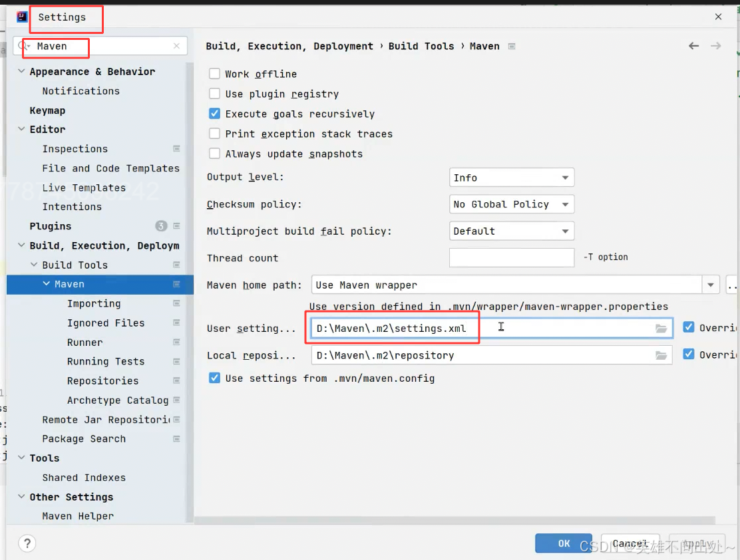This screenshot has width=740, height=560.
Task: Select Notifications in the settings tree
Action: [81, 90]
